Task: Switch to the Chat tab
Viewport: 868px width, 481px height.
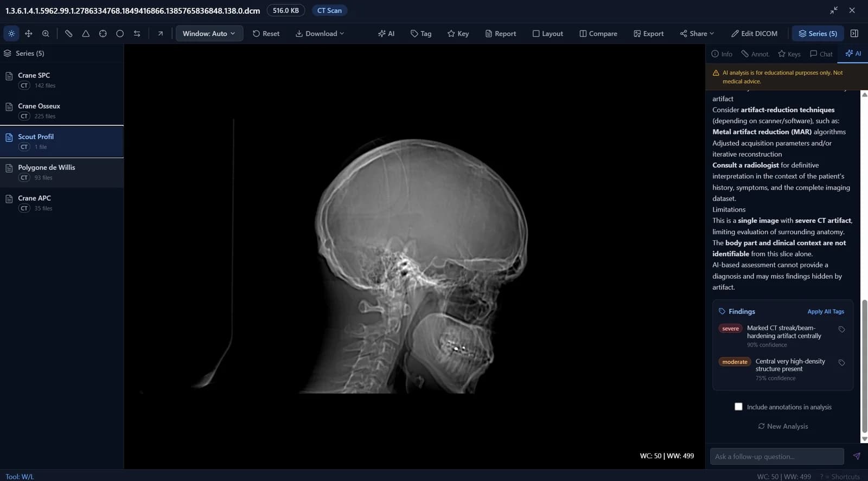Action: point(821,54)
